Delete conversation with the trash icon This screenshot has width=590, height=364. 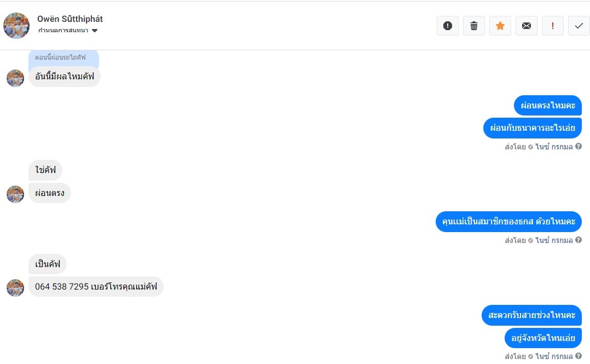coord(473,26)
